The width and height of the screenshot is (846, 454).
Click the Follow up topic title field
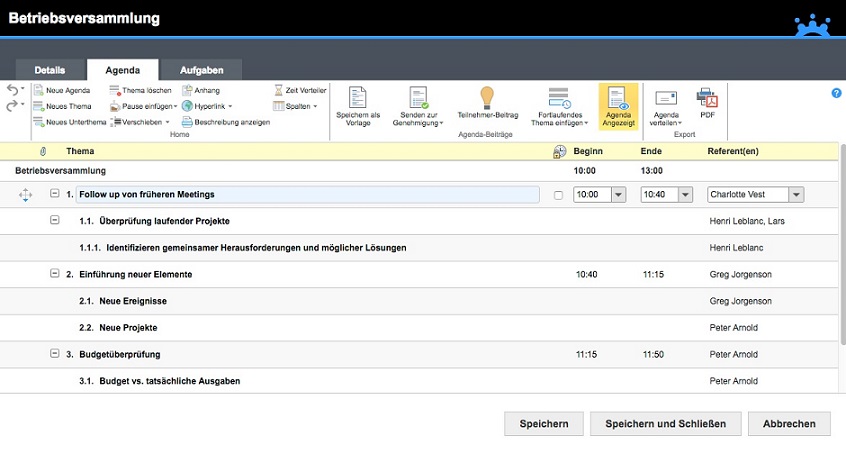(308, 194)
